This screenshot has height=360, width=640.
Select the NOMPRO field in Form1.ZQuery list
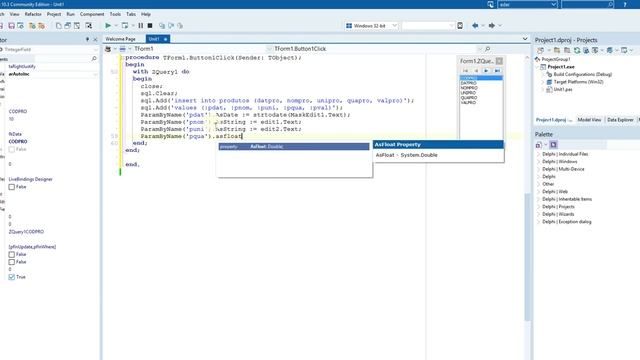(x=469, y=88)
